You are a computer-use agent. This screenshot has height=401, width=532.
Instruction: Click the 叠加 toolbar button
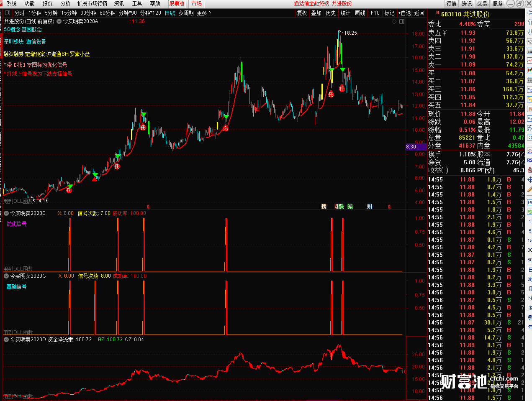316,13
